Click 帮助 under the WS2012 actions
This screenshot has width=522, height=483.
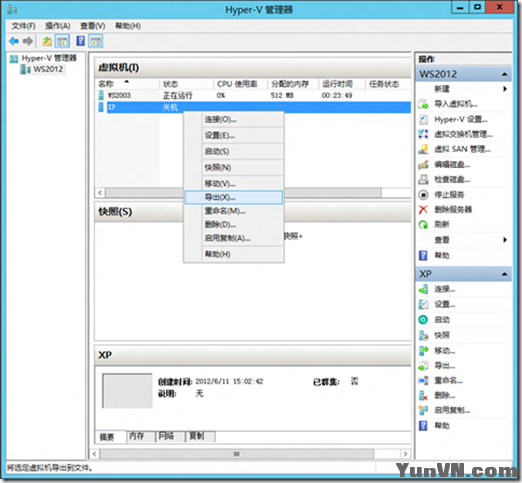tap(441, 255)
